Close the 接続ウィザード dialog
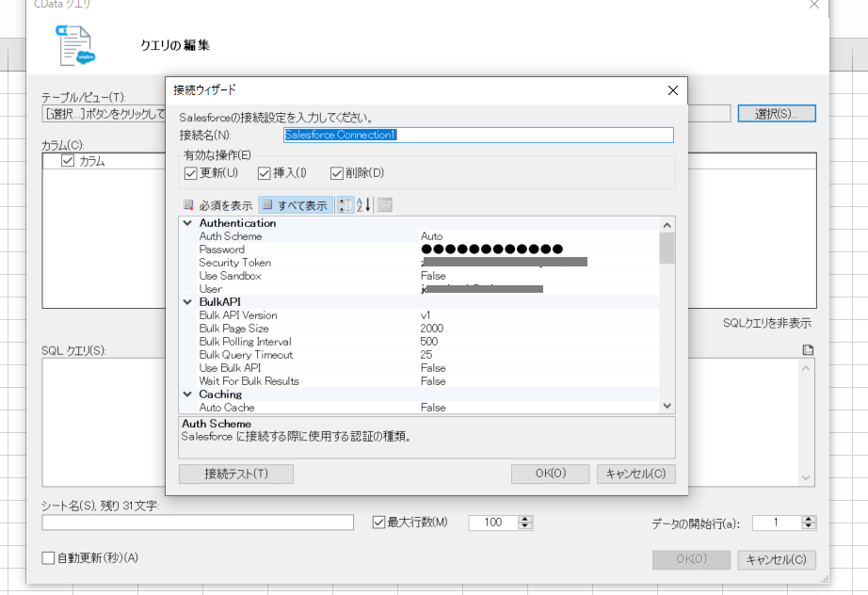868x595 pixels. [x=672, y=90]
